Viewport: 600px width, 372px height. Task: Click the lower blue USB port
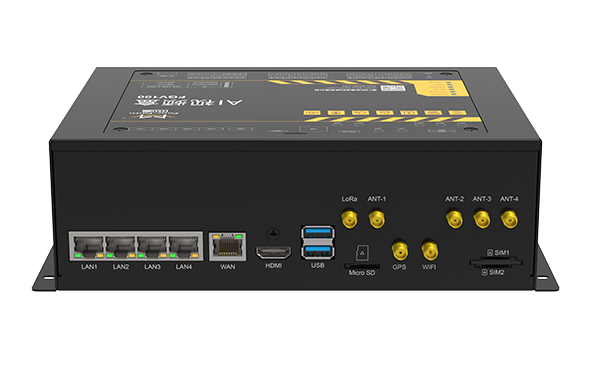point(317,251)
